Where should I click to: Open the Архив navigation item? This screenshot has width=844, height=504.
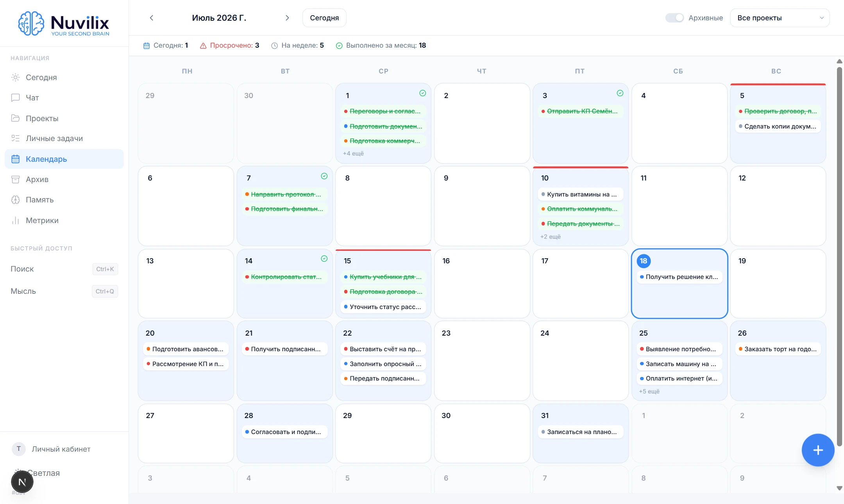[x=64, y=179]
